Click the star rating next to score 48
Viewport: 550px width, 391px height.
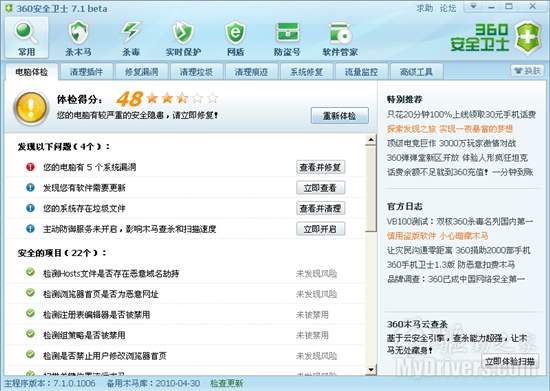(x=182, y=98)
